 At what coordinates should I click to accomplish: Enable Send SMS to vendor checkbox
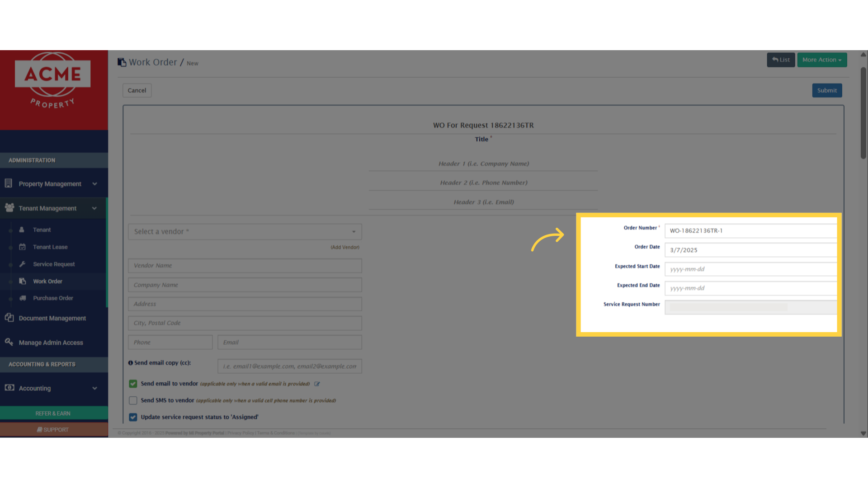[133, 400]
